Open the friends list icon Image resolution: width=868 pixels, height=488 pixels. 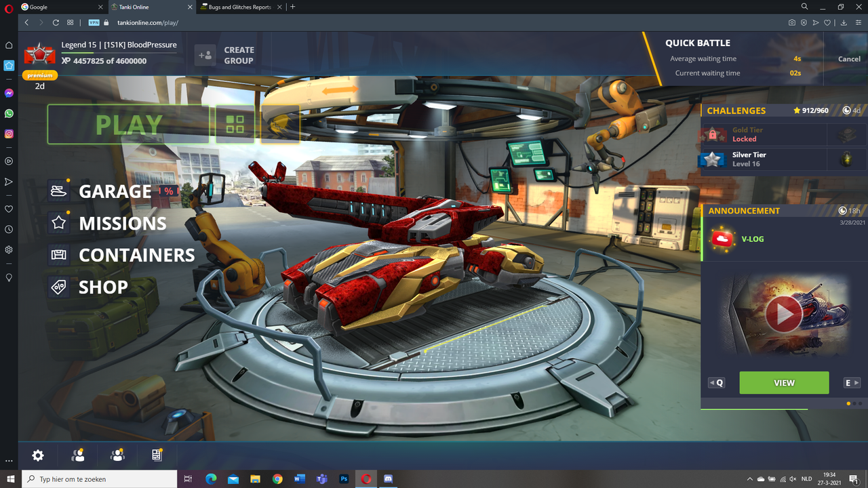78,455
